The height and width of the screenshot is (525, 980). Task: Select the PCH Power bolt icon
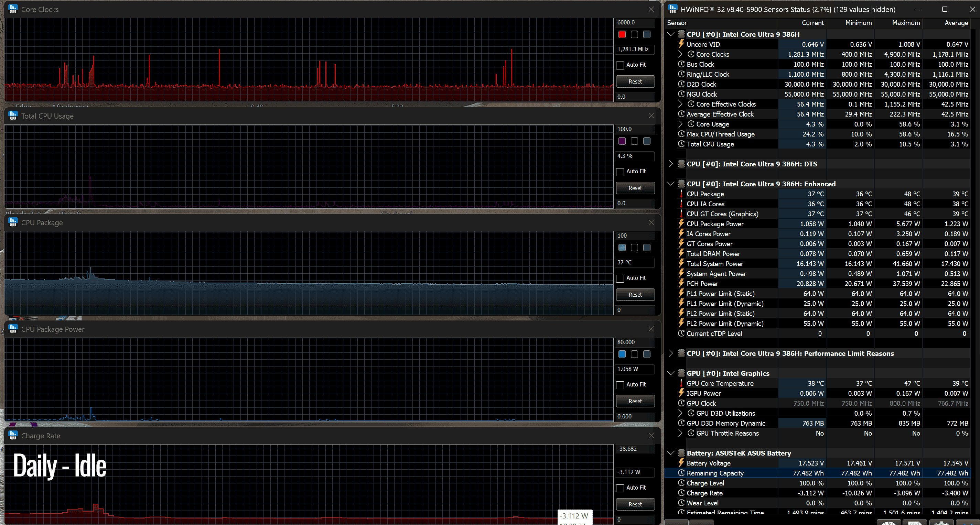pos(681,284)
